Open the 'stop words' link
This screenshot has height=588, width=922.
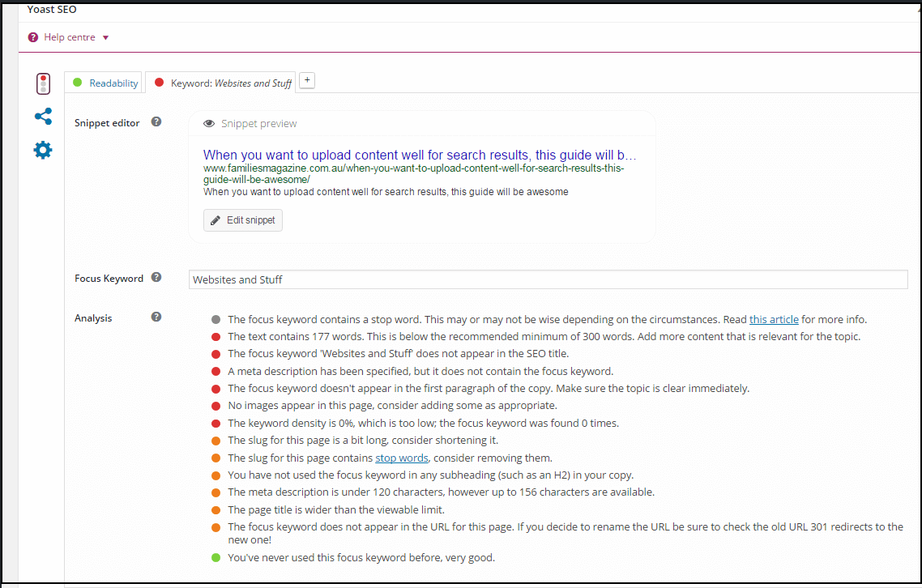tap(402, 458)
